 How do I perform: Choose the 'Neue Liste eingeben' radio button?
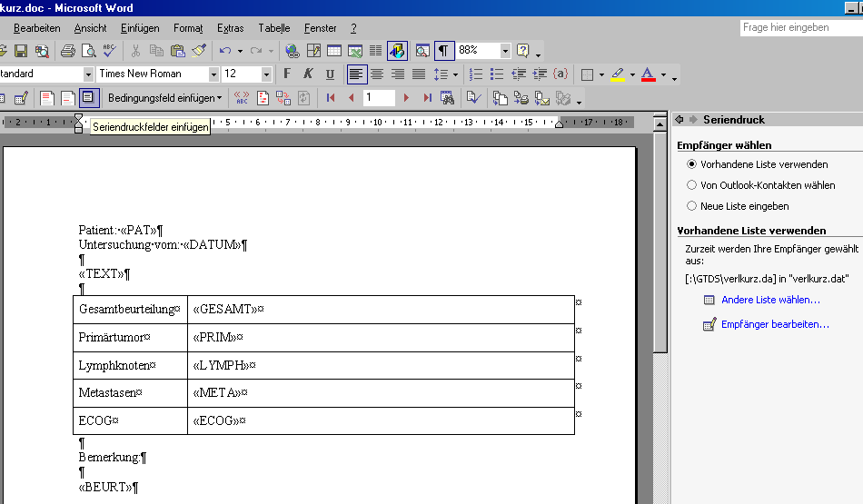(x=692, y=206)
